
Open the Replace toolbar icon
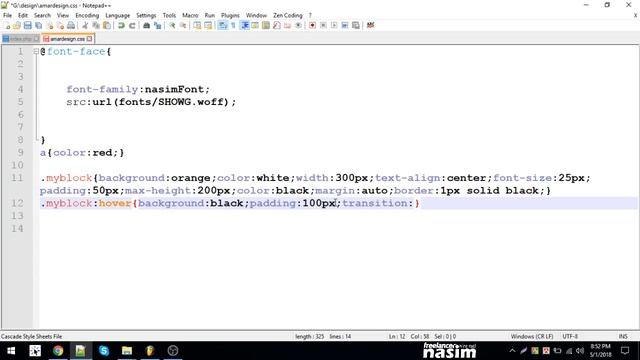(x=157, y=25)
